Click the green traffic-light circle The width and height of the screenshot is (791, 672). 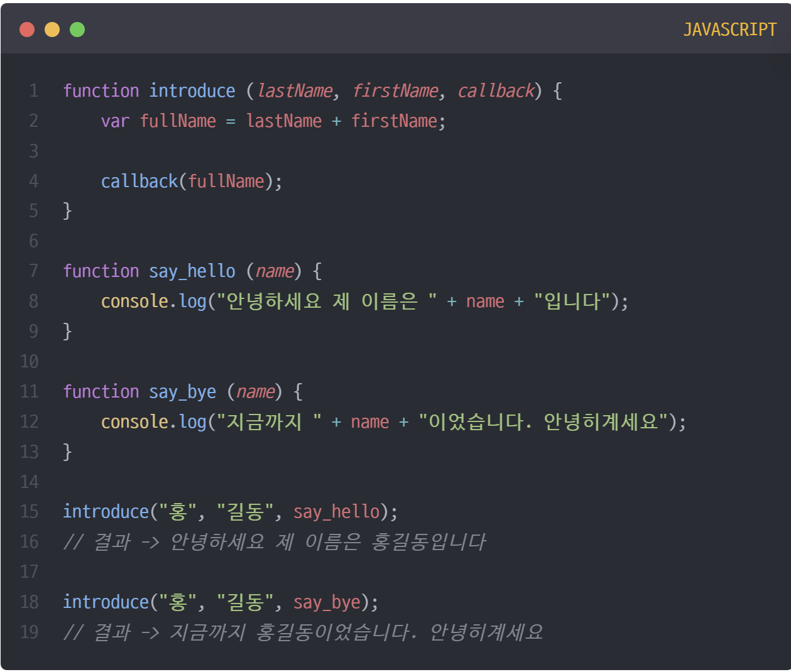tap(77, 29)
